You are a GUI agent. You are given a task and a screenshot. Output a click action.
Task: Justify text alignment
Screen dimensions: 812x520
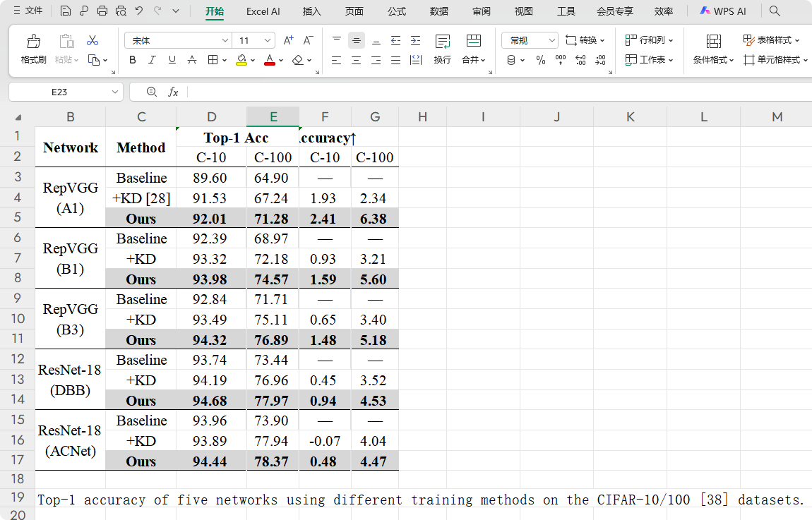[395, 60]
